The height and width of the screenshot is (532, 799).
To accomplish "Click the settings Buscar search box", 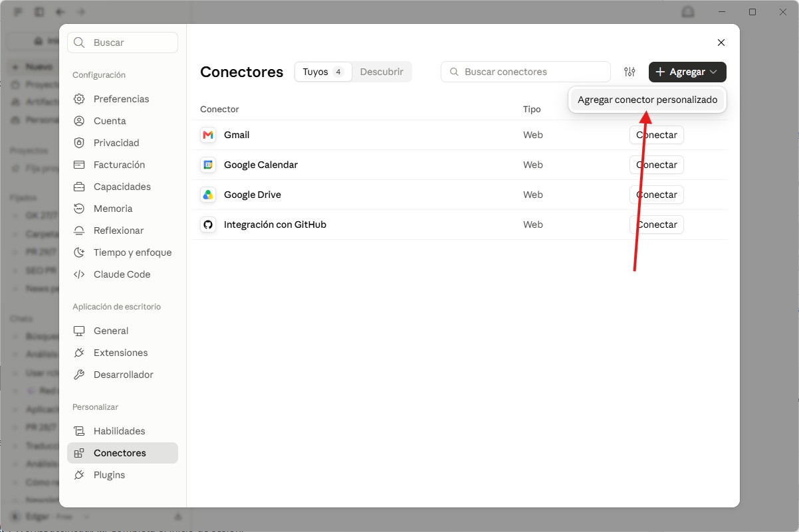I will (x=122, y=43).
